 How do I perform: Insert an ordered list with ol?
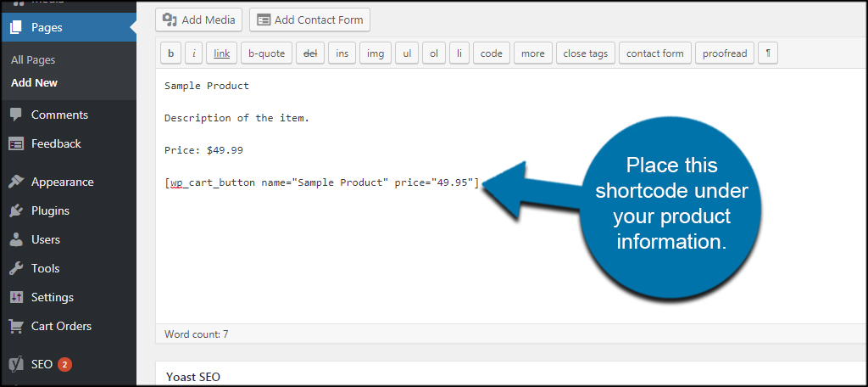point(434,53)
